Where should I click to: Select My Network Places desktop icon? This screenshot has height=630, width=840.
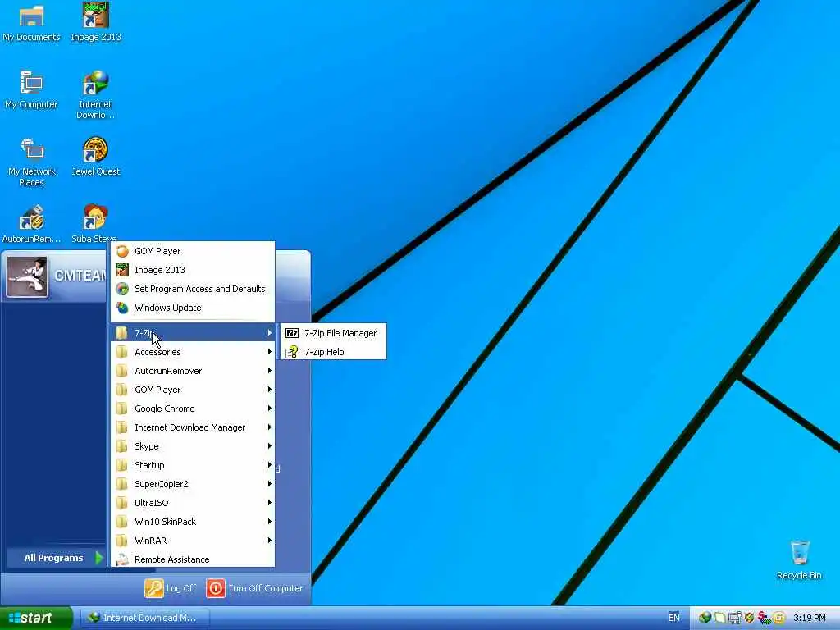click(31, 162)
